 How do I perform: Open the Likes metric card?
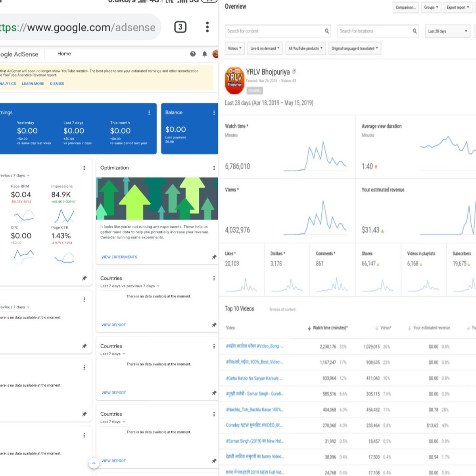tap(242, 270)
